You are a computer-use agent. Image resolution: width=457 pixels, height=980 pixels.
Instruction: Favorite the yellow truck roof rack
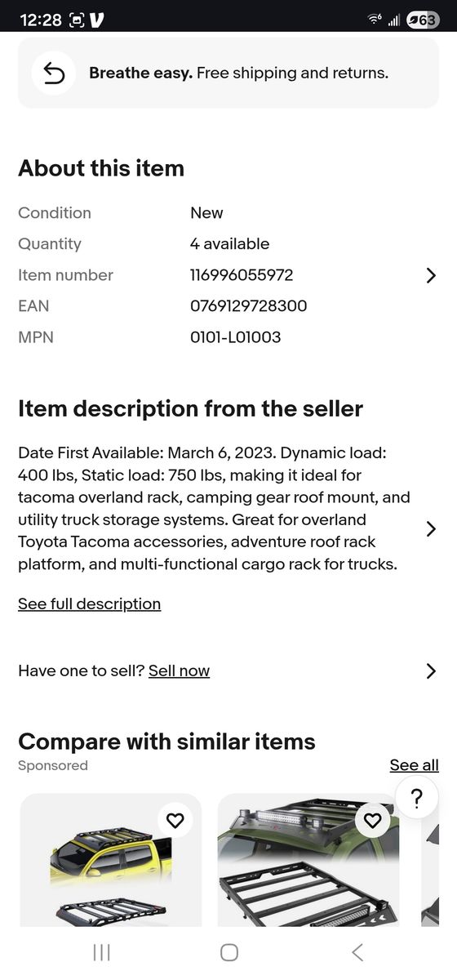pos(175,821)
